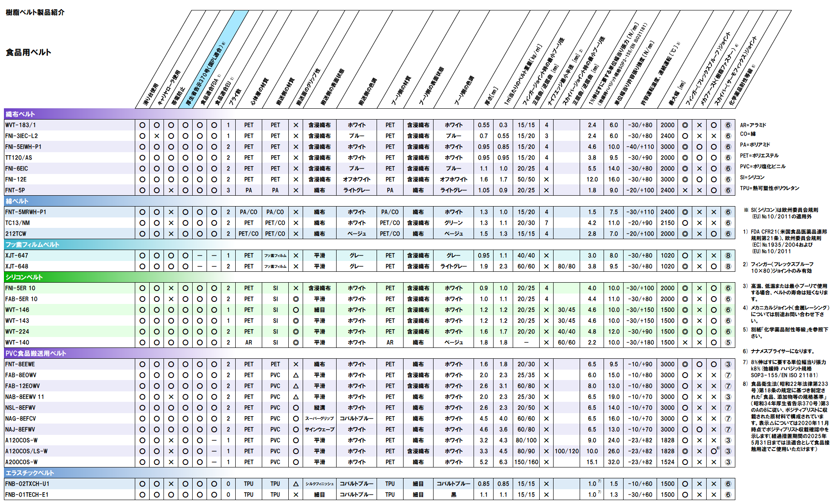This screenshot has height=504, width=831.
Task: Select product name FAB-8EOWV
Action: [x=21, y=375]
